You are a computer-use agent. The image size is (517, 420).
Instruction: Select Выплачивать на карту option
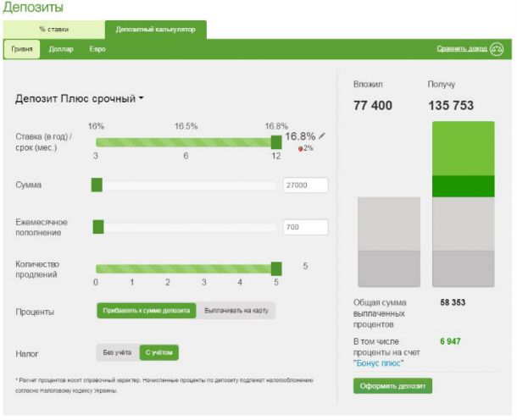point(236,311)
